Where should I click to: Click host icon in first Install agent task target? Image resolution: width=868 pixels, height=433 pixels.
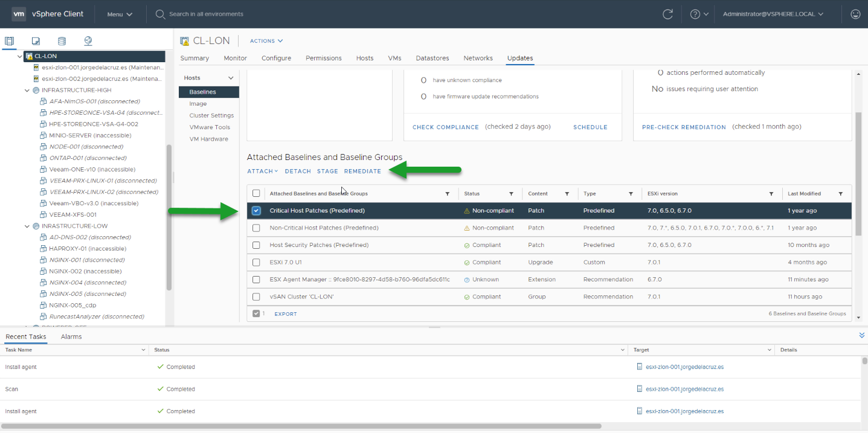click(640, 367)
